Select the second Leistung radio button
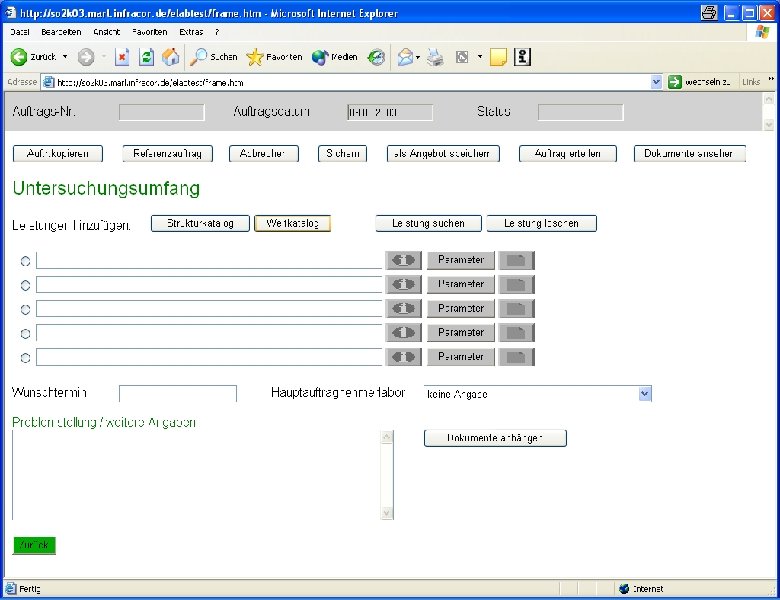This screenshot has height=600, width=780. tap(25, 285)
